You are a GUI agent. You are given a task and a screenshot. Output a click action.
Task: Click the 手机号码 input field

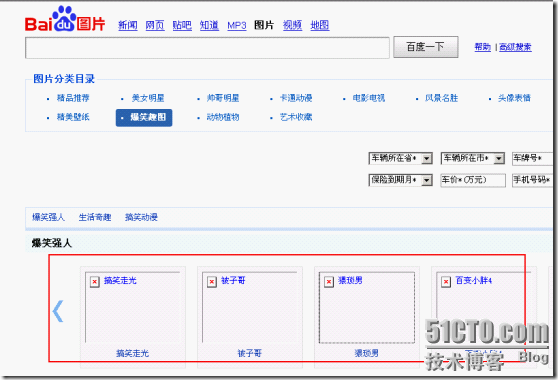tap(532, 180)
